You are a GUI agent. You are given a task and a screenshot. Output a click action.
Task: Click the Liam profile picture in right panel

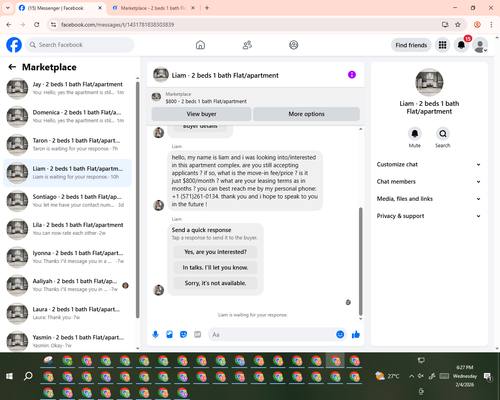click(429, 82)
